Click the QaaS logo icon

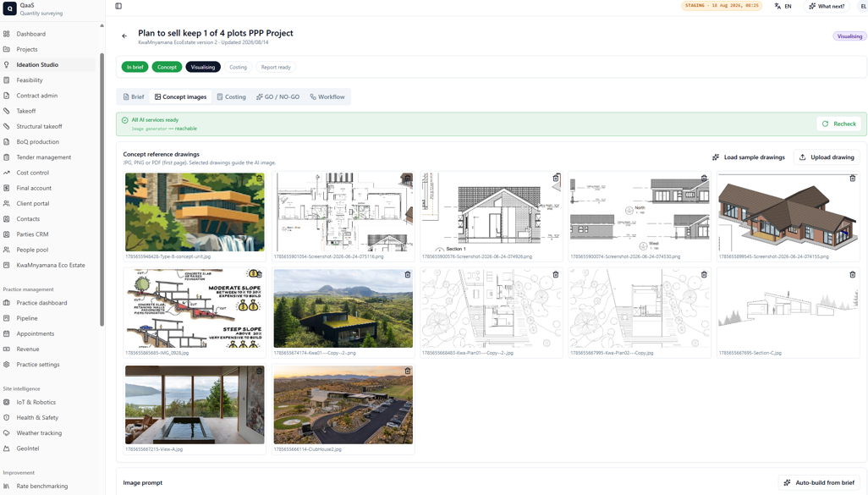point(9,8)
